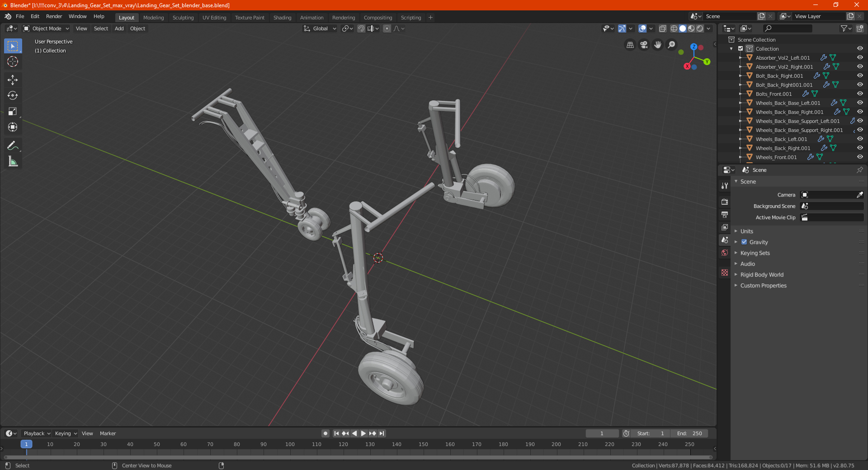868x470 pixels.
Task: Open the Keying dropdown in timeline
Action: point(66,433)
